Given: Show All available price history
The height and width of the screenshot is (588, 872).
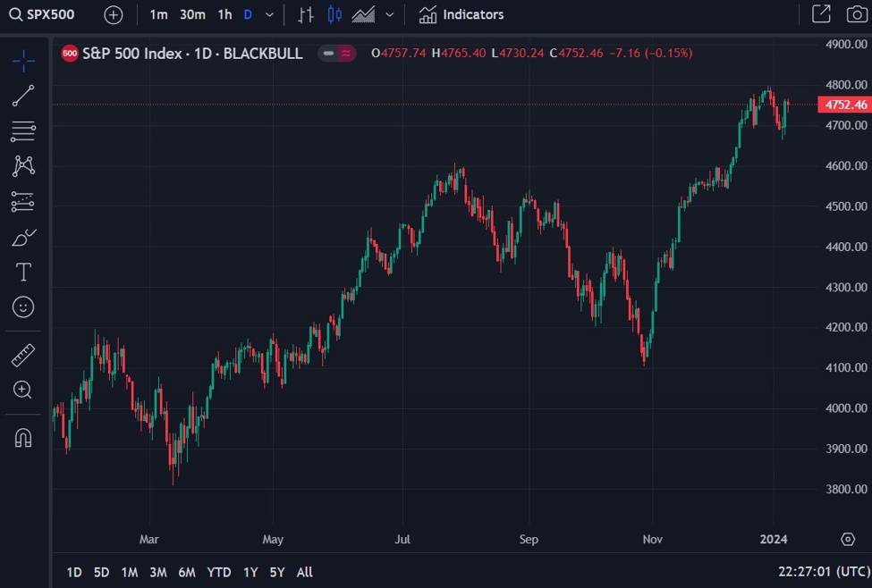Looking at the screenshot, I should pyautogui.click(x=304, y=572).
